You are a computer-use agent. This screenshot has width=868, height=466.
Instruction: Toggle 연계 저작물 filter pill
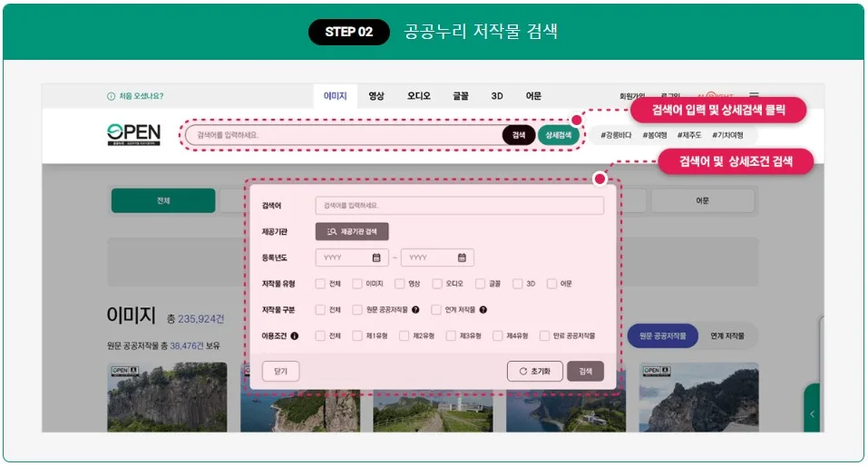tap(727, 336)
